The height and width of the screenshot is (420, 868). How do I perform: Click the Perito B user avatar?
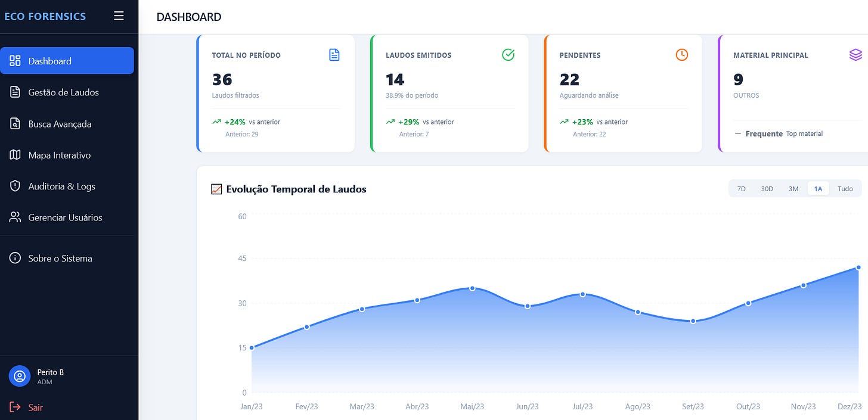(x=20, y=377)
